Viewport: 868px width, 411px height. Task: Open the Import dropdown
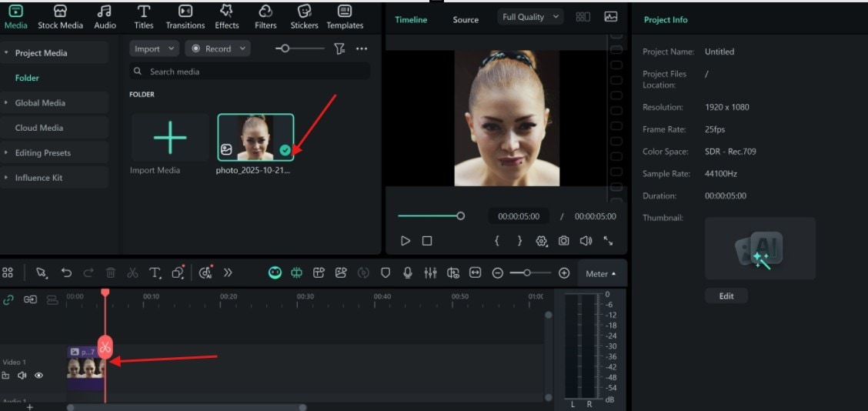(x=154, y=48)
